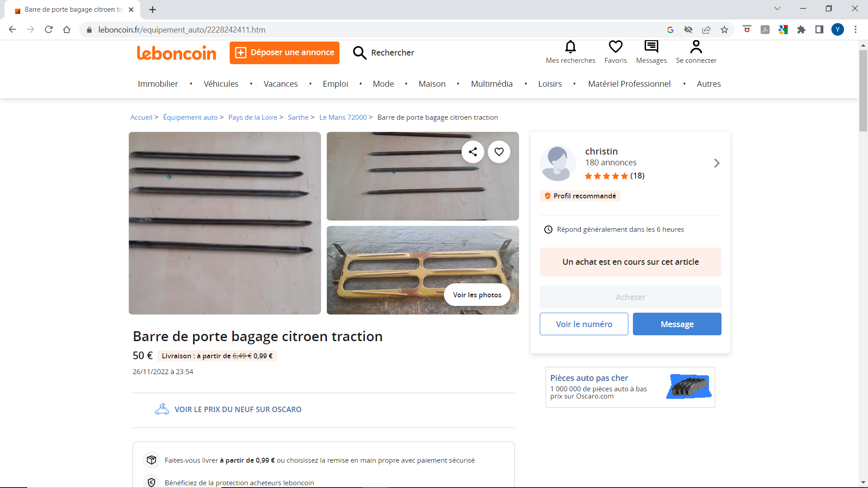Open Chrome three-dot menu
868x488 pixels.
coord(855,30)
